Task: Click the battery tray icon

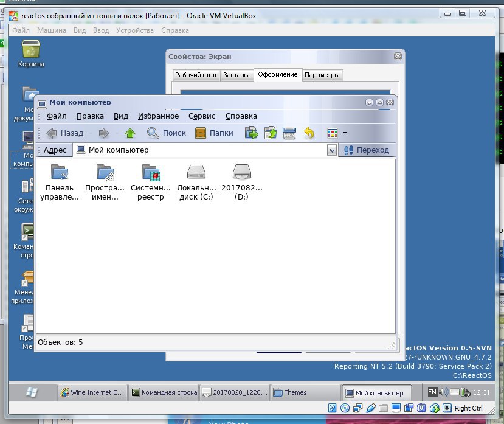Action: (465, 392)
